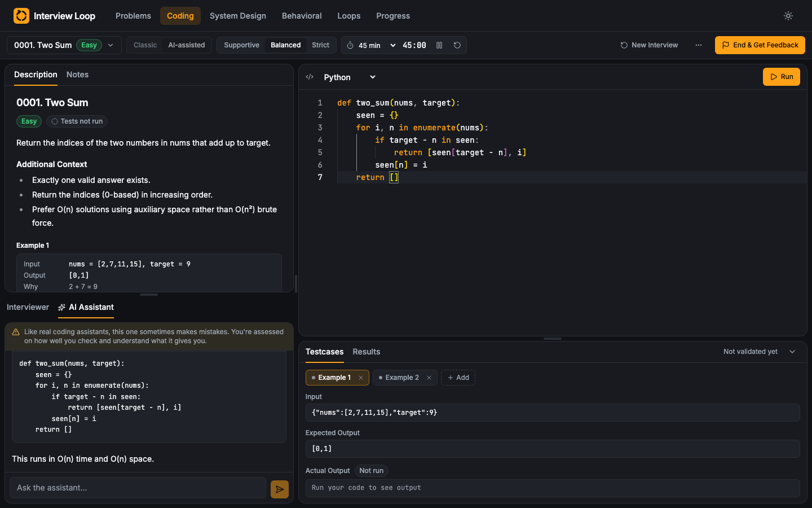The image size is (812, 508).
Task: Click the Run code button
Action: 782,77
